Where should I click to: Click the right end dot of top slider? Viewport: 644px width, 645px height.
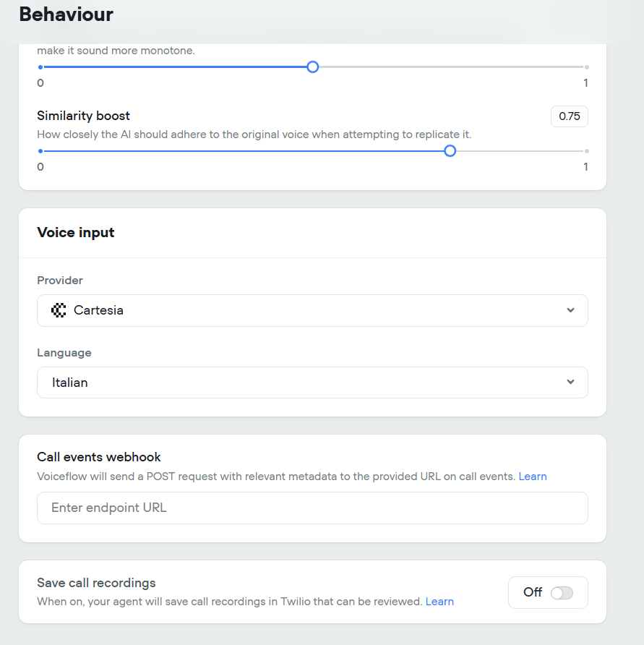click(x=587, y=67)
